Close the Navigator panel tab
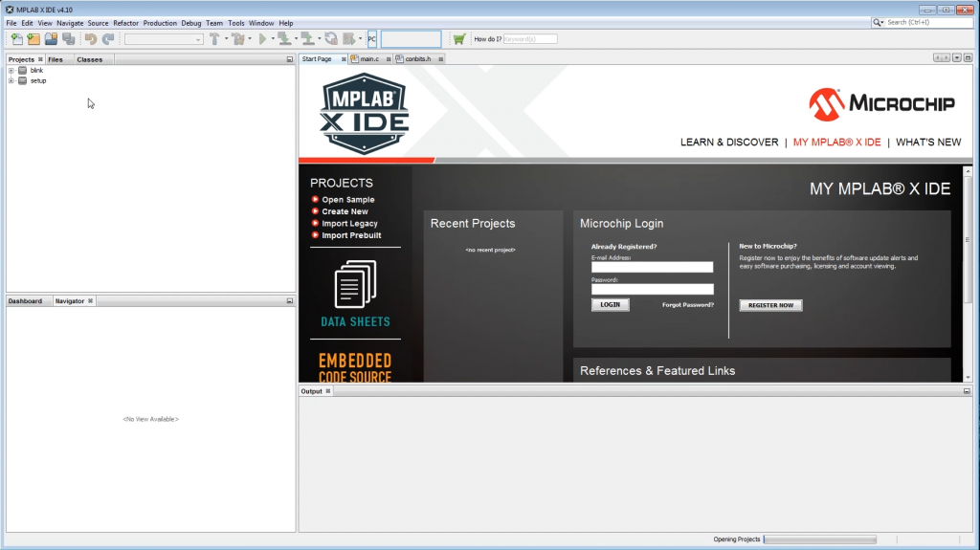The height and width of the screenshot is (550, 980). click(91, 300)
